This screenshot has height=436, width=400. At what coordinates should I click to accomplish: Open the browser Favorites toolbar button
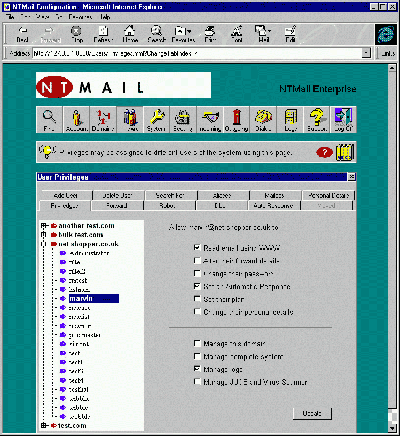183,35
